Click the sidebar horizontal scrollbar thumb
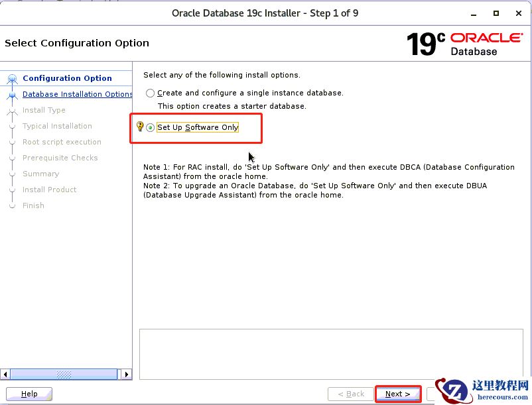 pos(64,375)
